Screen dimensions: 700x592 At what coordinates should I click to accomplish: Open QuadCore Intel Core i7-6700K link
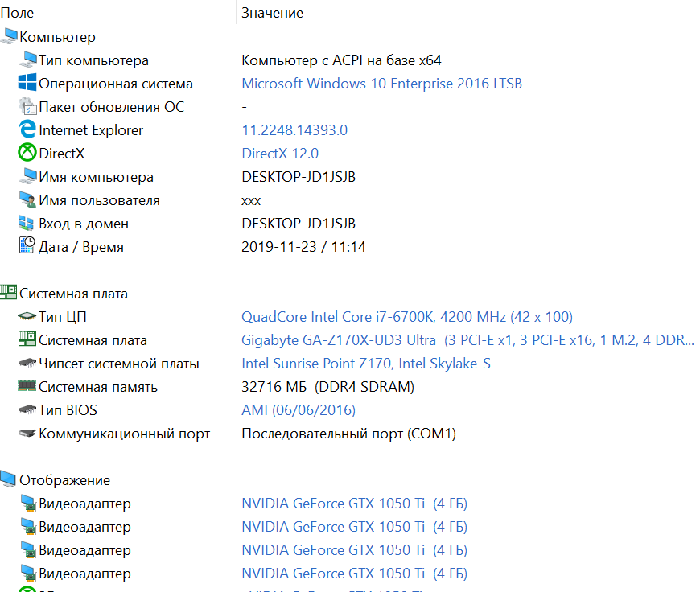pyautogui.click(x=406, y=317)
